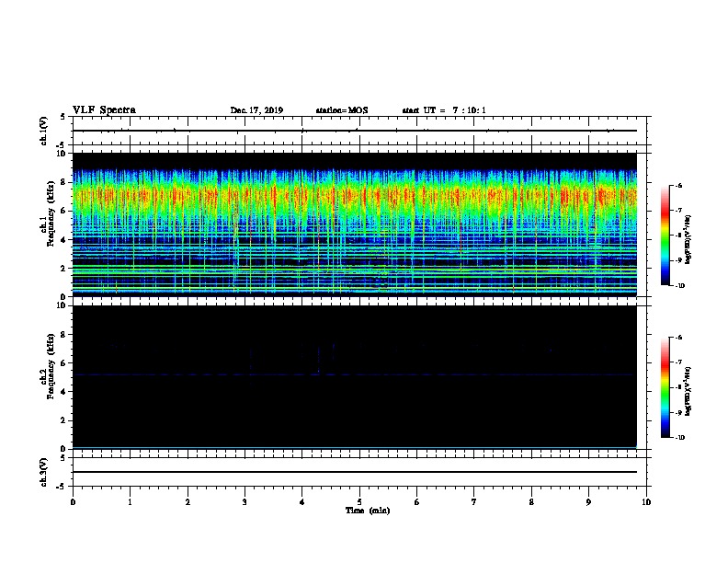Click the ch.3 voltage waveform trace
Viewport: 728px width, 563px height.
click(355, 472)
